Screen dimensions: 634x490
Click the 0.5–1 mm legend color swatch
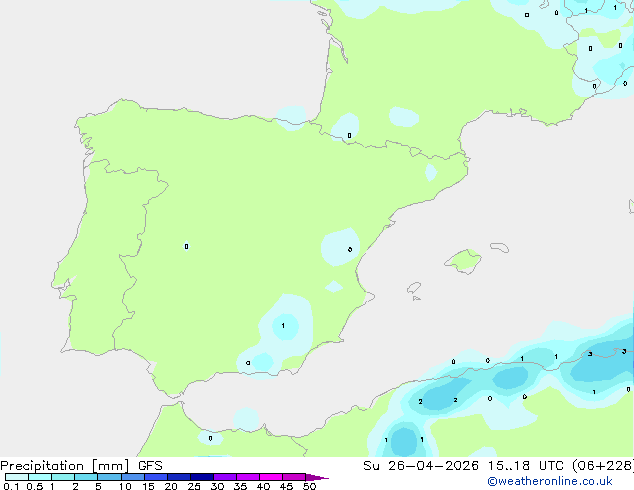click(x=40, y=477)
